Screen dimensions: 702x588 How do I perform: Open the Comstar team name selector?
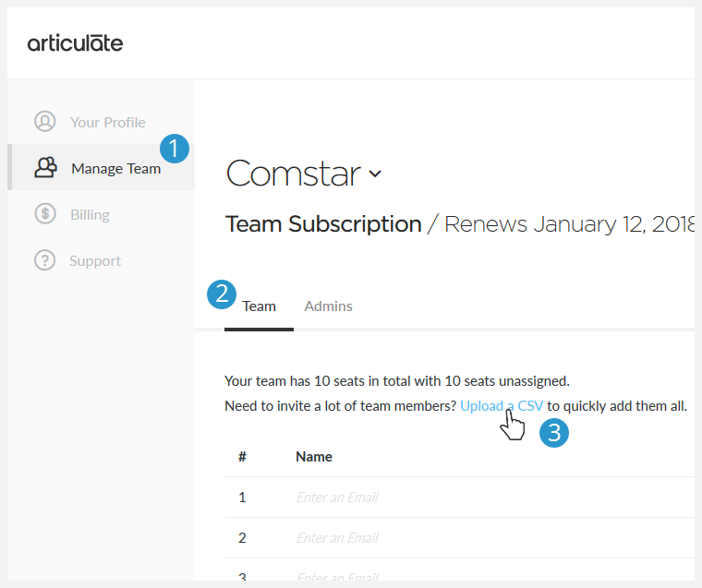(x=304, y=174)
